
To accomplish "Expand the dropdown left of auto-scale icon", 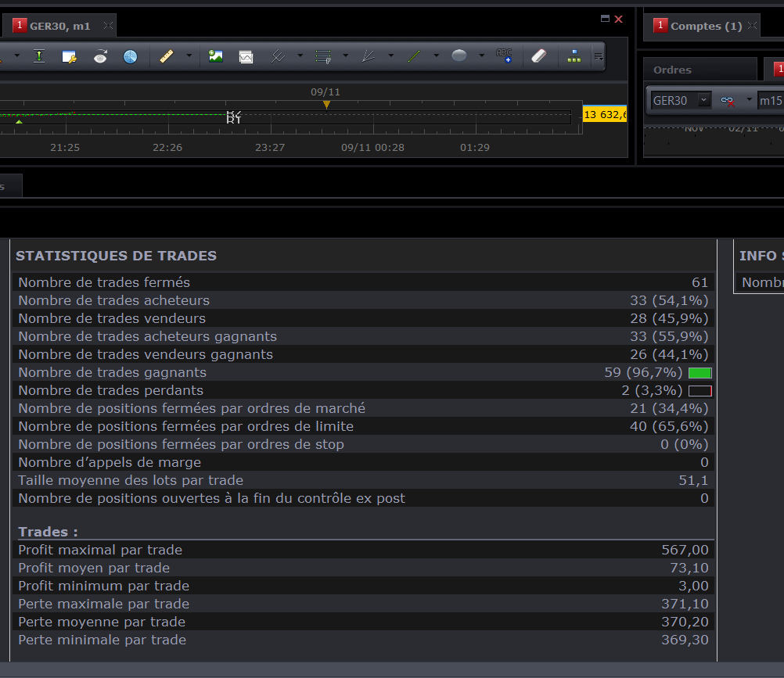I will (x=17, y=56).
